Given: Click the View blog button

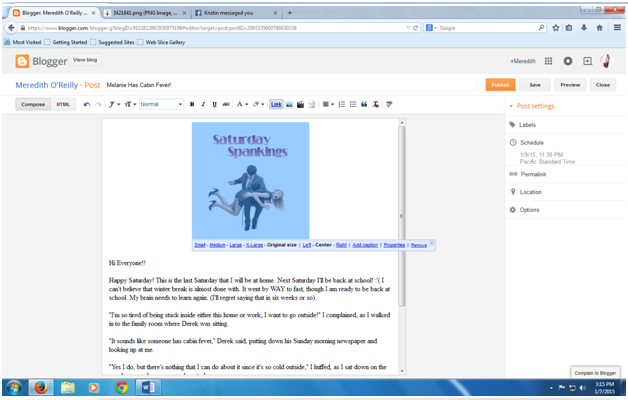Looking at the screenshot, I should pyautogui.click(x=85, y=60).
